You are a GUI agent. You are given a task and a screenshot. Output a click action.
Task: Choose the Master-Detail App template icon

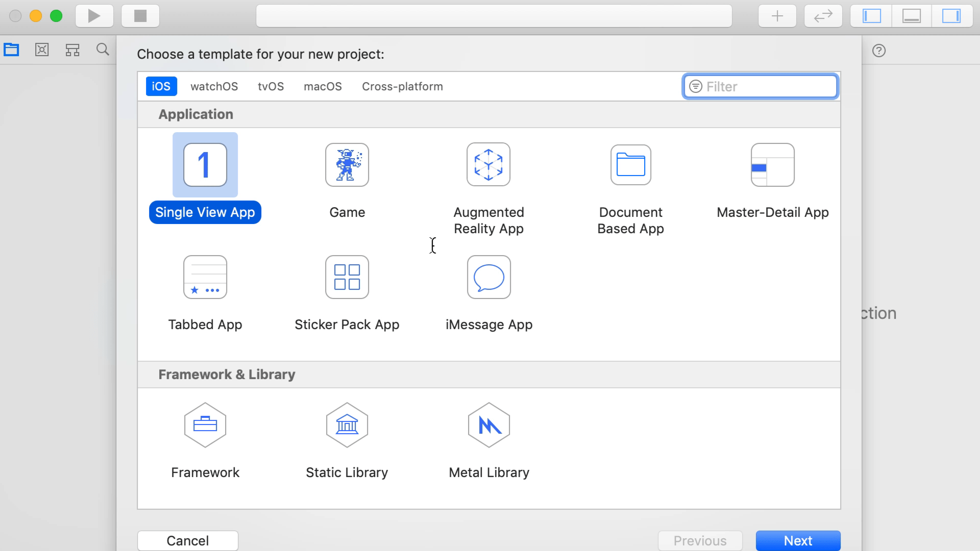click(773, 165)
